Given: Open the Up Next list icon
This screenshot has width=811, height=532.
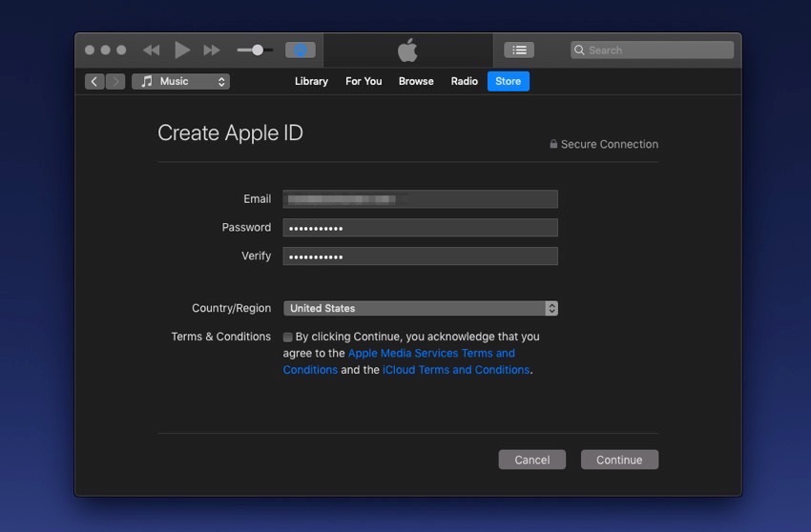Looking at the screenshot, I should [519, 51].
